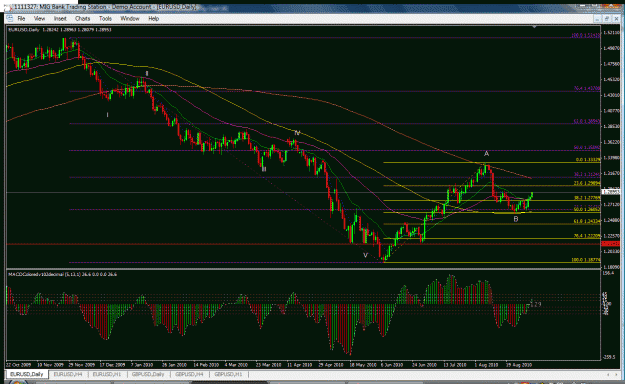Viewport: 625px width, 384px height.
Task: Select the wave label V near the low
Action: pyautogui.click(x=366, y=255)
